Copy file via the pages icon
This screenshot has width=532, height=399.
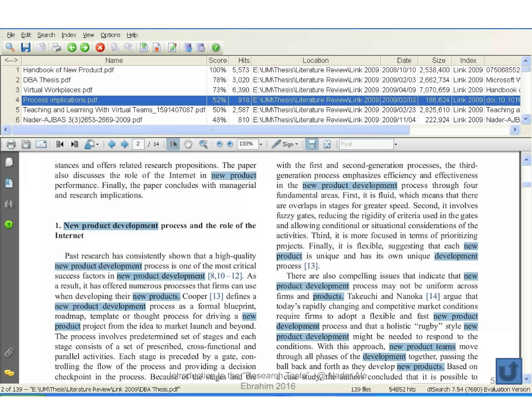click(41, 48)
